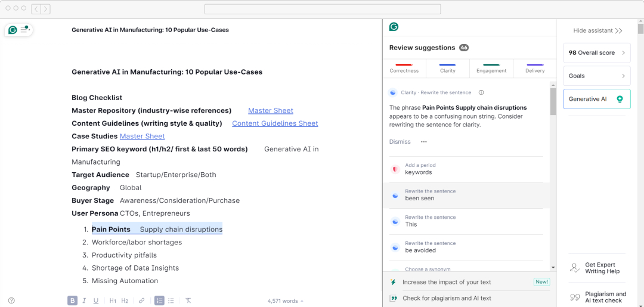Toggle italic formatting
The width and height of the screenshot is (644, 307).
(84, 301)
